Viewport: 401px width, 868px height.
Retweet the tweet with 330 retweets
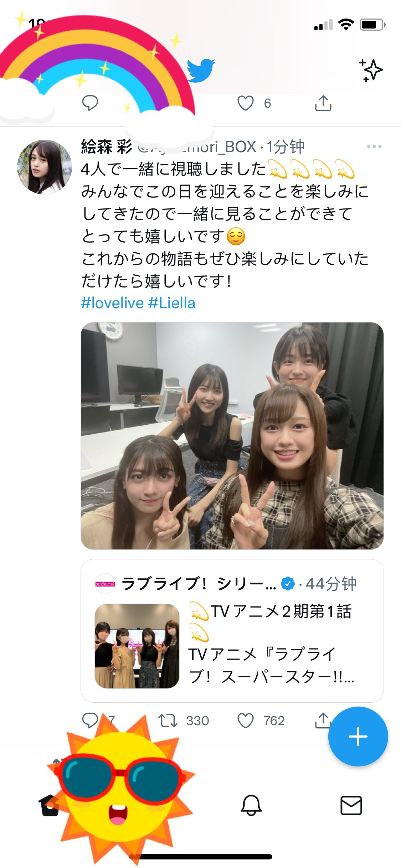[x=168, y=720]
